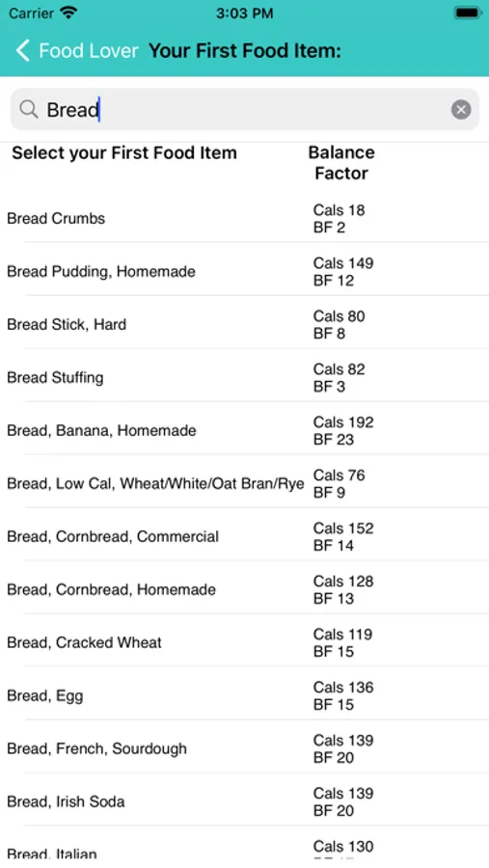Focus the Bread search field

tap(245, 110)
